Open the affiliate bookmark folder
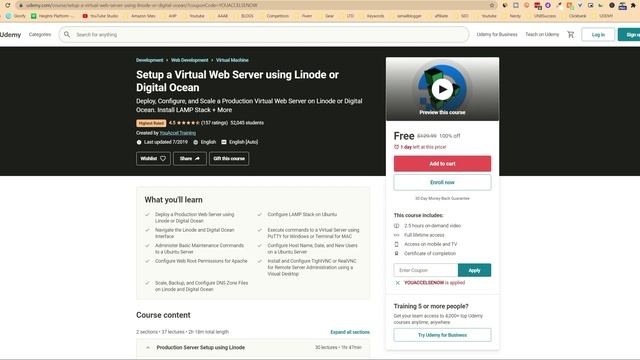 click(437, 16)
